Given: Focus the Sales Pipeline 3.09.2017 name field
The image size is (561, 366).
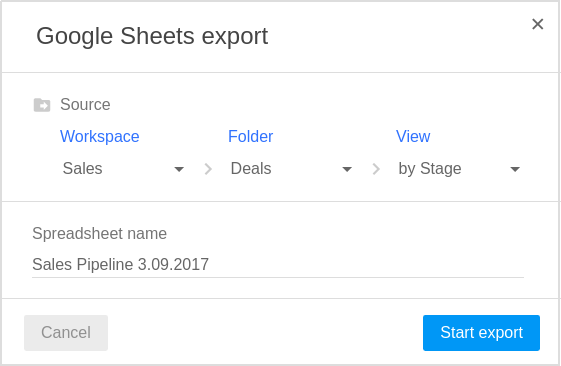Looking at the screenshot, I should (278, 265).
